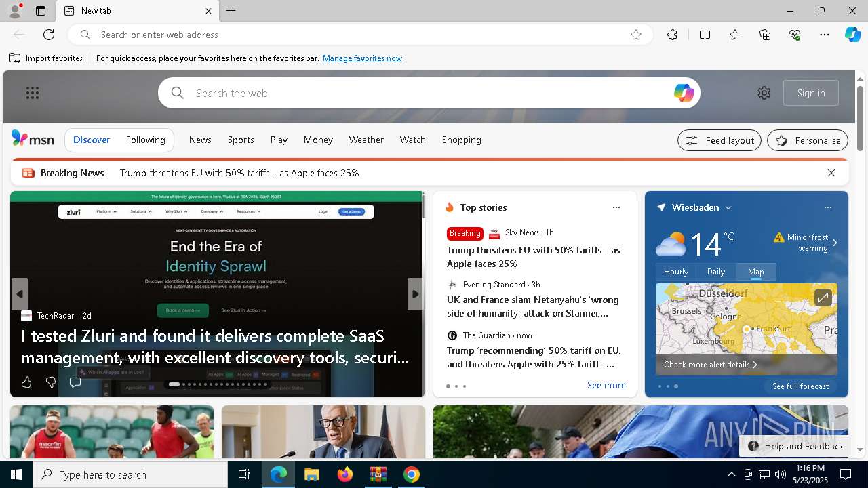Open Browser essentials heart icon
This screenshot has width=868, height=488.
coord(795,35)
